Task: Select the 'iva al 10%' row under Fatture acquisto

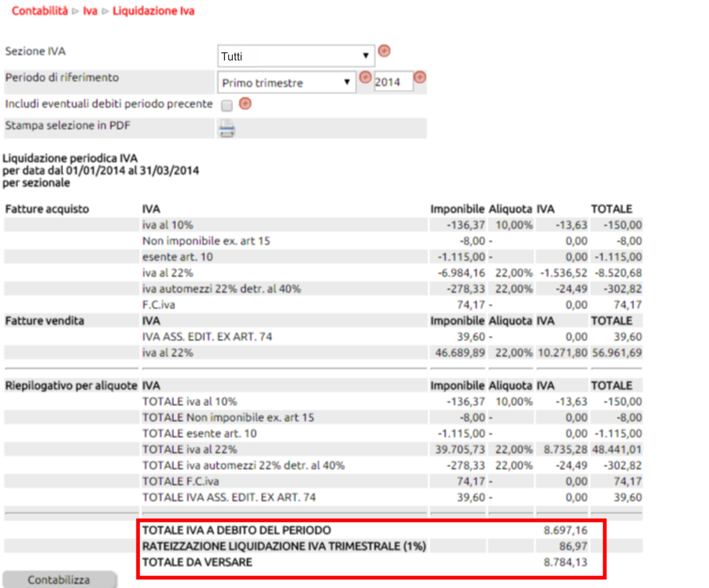Action: point(323,225)
